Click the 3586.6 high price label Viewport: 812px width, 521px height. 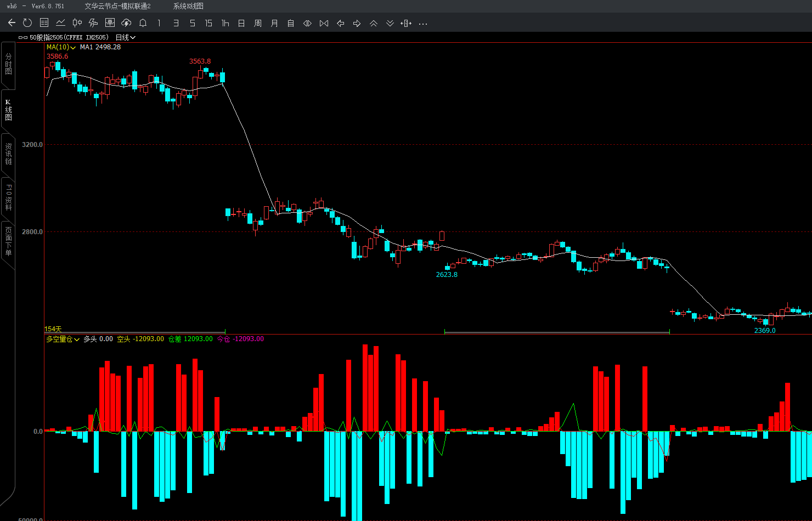coord(58,56)
